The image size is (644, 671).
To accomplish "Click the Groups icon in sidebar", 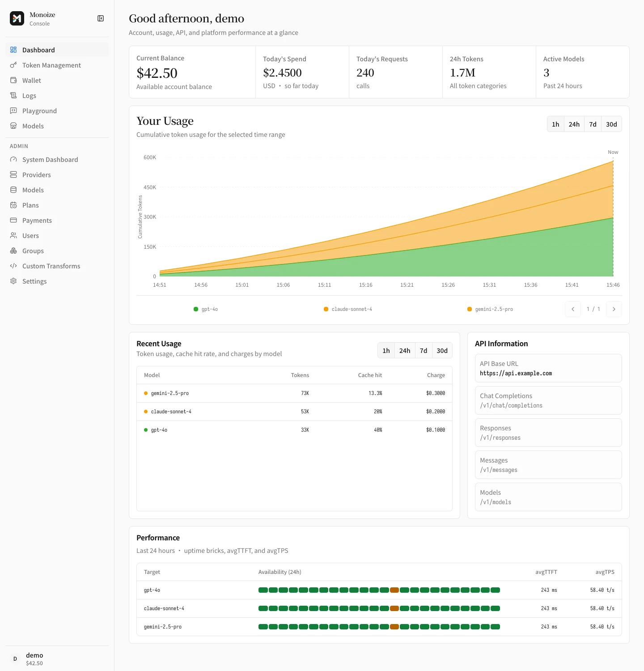I will (x=13, y=251).
